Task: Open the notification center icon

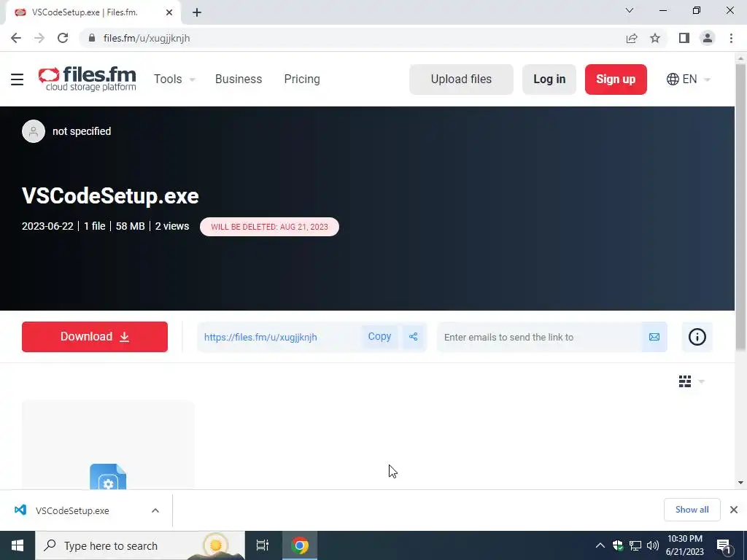Action: point(724,546)
